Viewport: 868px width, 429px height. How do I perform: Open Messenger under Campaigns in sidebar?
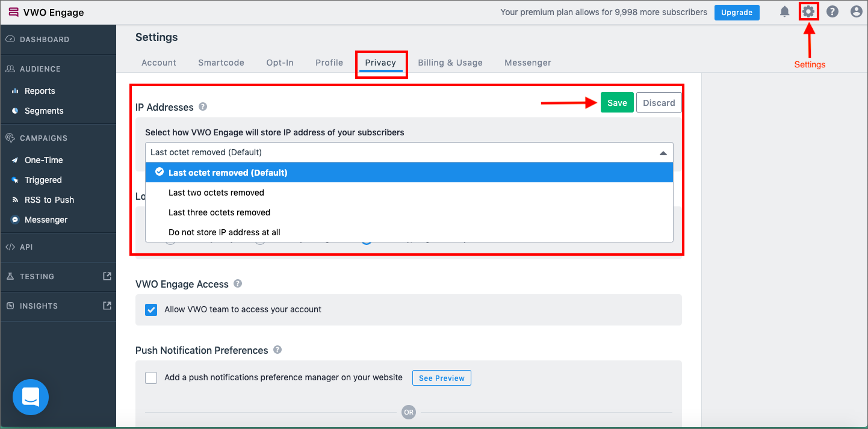(46, 220)
